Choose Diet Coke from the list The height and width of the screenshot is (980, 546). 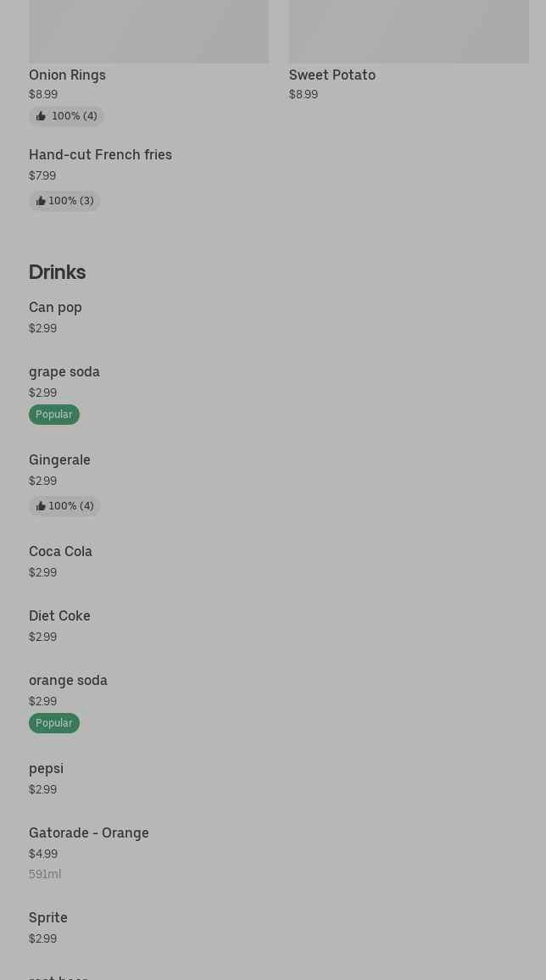[59, 616]
